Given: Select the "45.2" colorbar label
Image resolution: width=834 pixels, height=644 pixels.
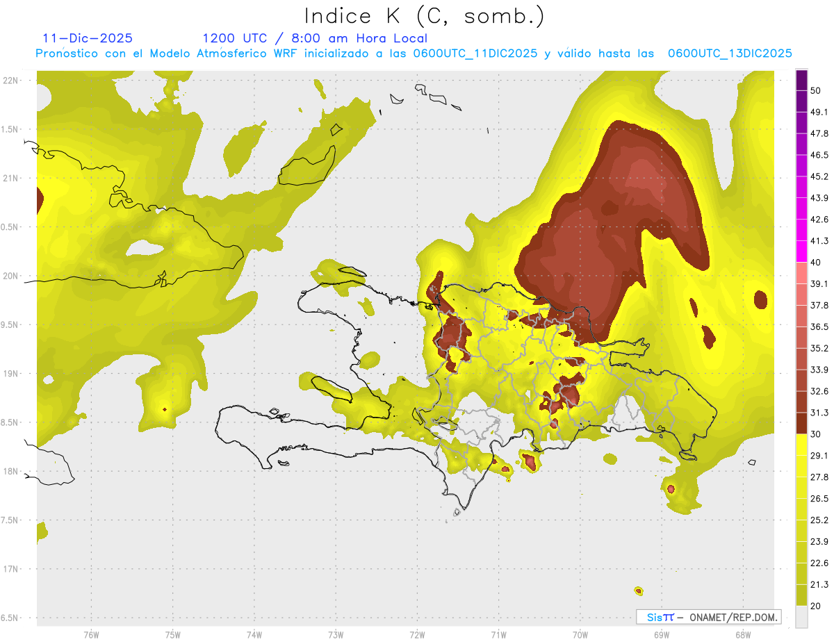Looking at the screenshot, I should pos(819,176).
